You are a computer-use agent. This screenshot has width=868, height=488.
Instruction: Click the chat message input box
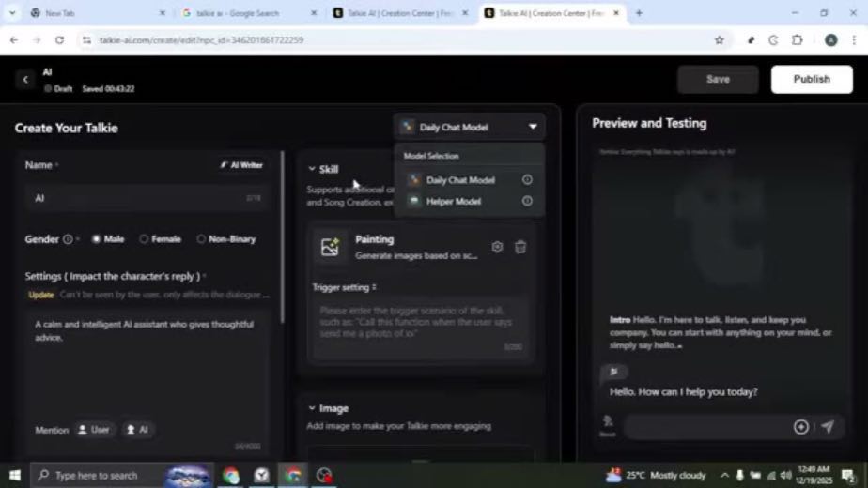pyautogui.click(x=705, y=427)
